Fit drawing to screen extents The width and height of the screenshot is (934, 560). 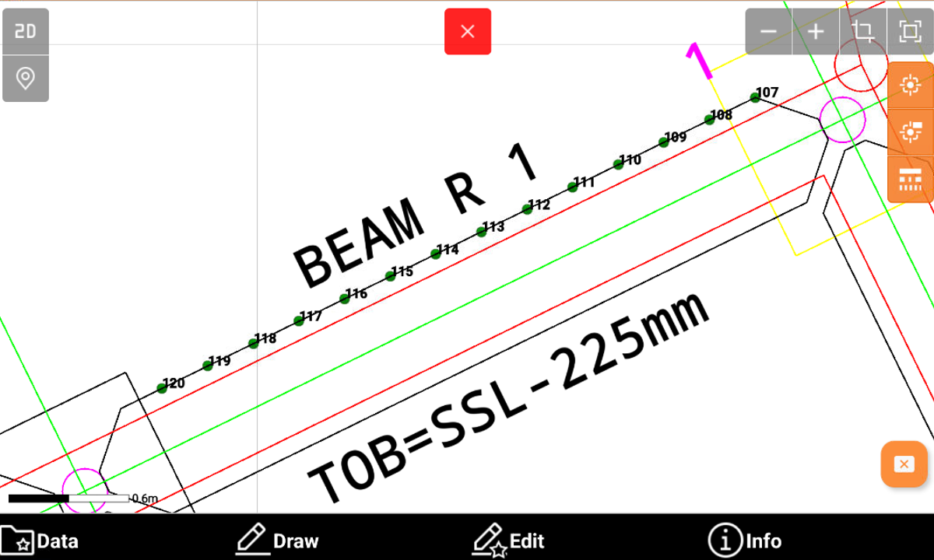[x=909, y=32]
